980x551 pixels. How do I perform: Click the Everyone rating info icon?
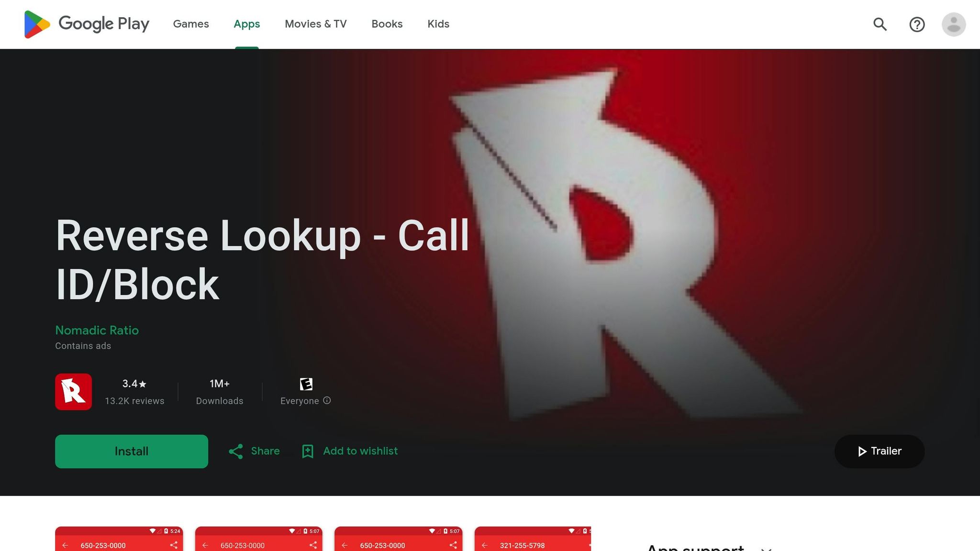pos(327,400)
